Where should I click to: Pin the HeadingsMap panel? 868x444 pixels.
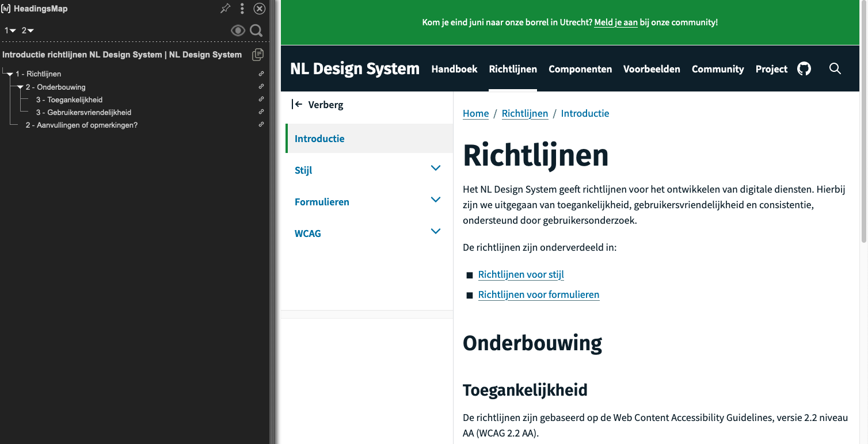(226, 9)
